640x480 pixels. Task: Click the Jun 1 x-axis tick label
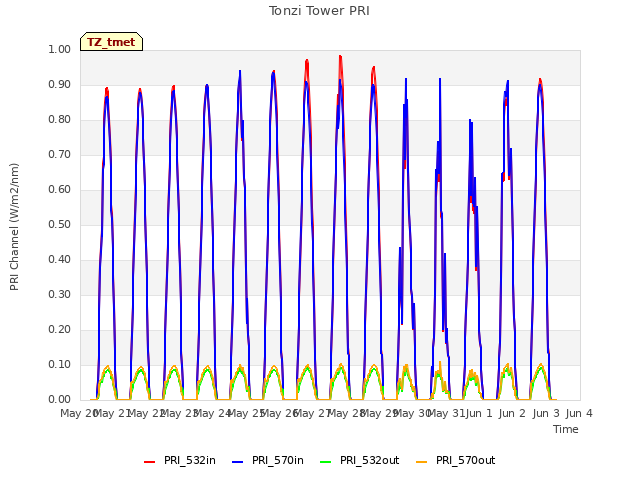tap(479, 413)
